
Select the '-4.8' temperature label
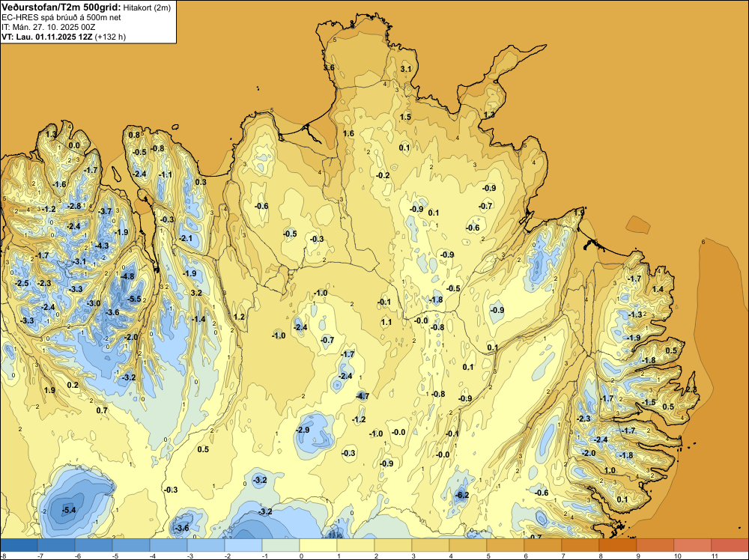tap(127, 276)
